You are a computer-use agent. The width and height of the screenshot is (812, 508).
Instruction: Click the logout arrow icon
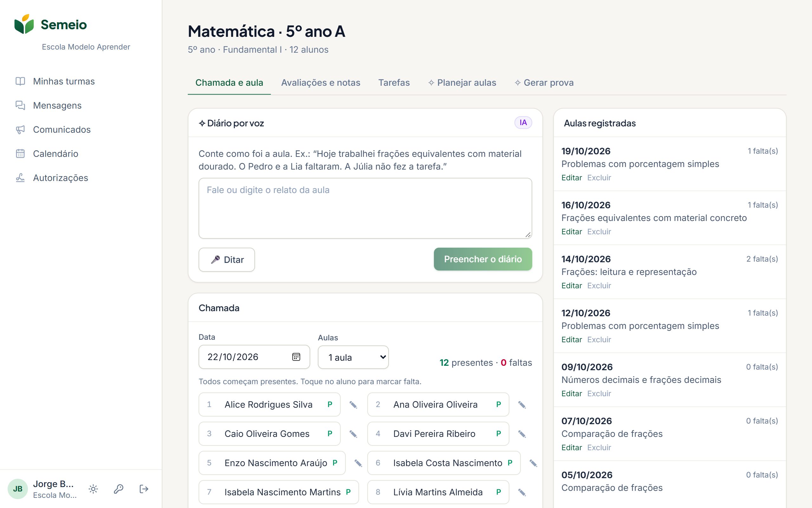pos(144,489)
